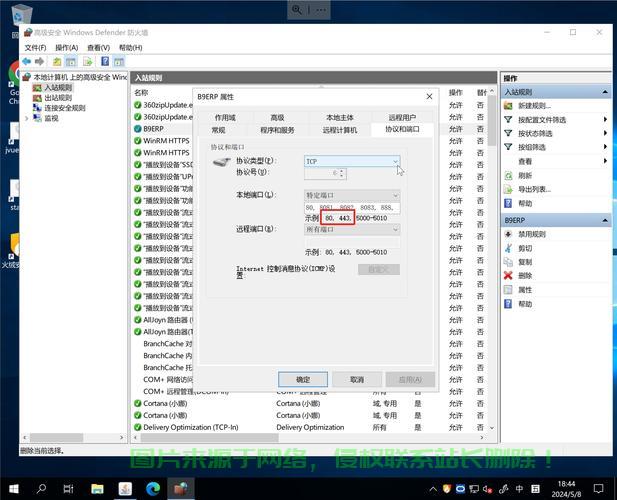Click 导出列表... in the actions pane

(x=534, y=189)
